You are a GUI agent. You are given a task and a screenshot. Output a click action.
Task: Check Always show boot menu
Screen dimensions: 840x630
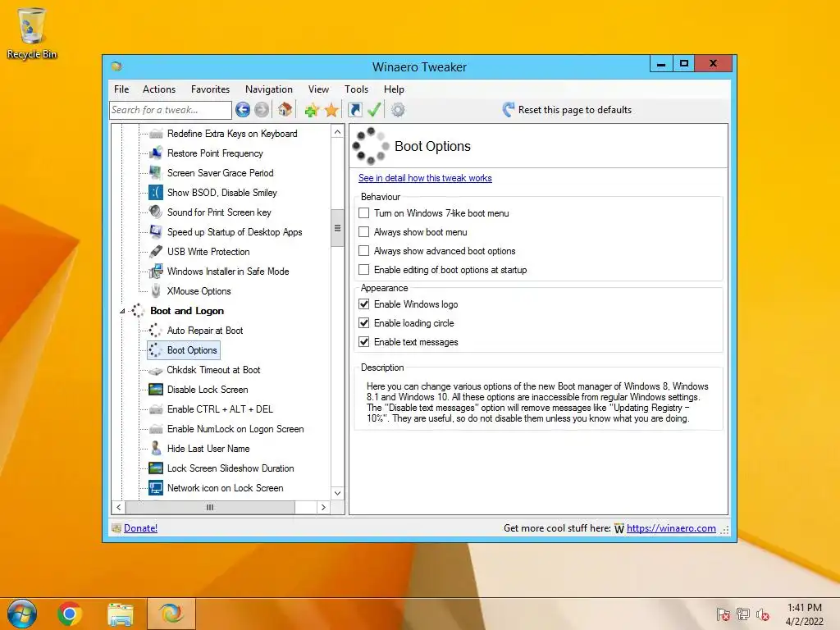(x=363, y=232)
